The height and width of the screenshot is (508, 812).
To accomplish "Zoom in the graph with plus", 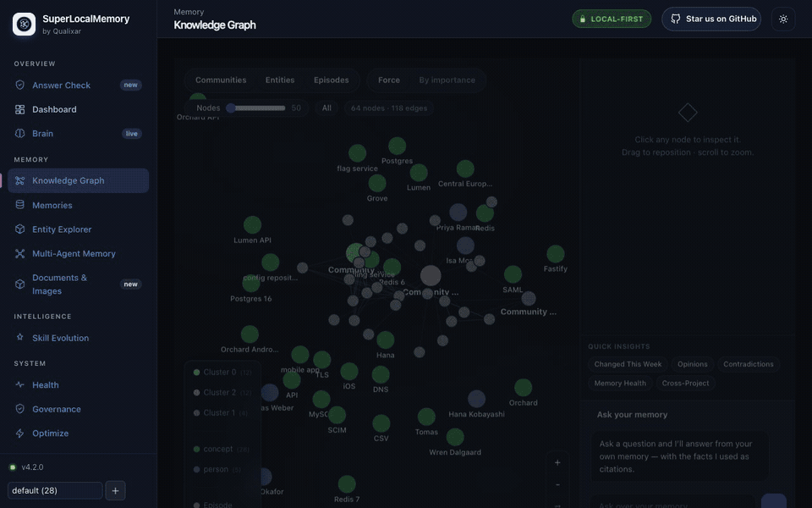I will tap(557, 462).
